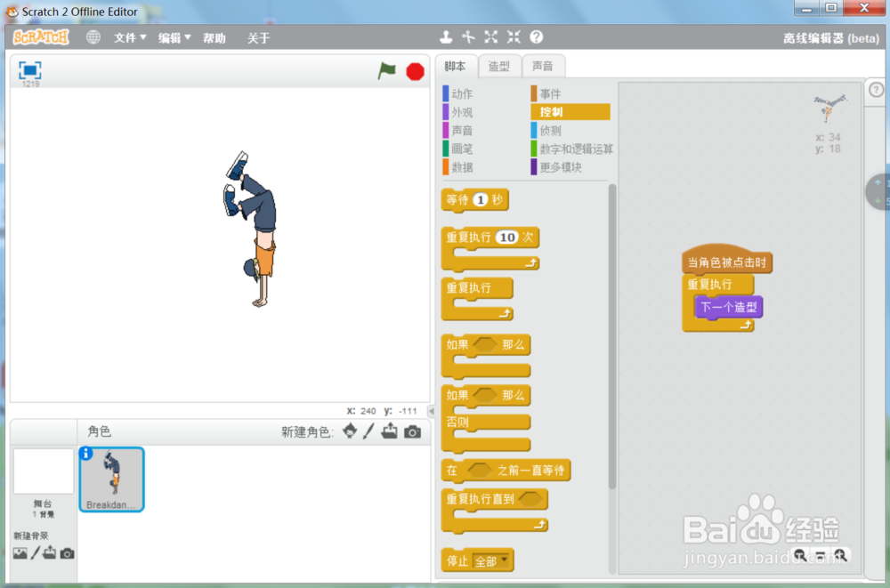Choose backdrop from library icon
Screen dimensions: 890x588
tap(20, 552)
